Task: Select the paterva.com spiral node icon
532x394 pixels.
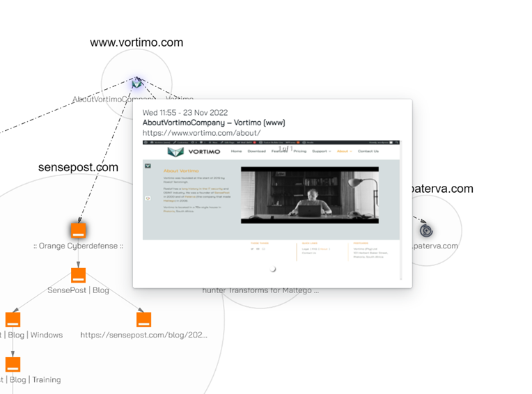Action: point(426,230)
